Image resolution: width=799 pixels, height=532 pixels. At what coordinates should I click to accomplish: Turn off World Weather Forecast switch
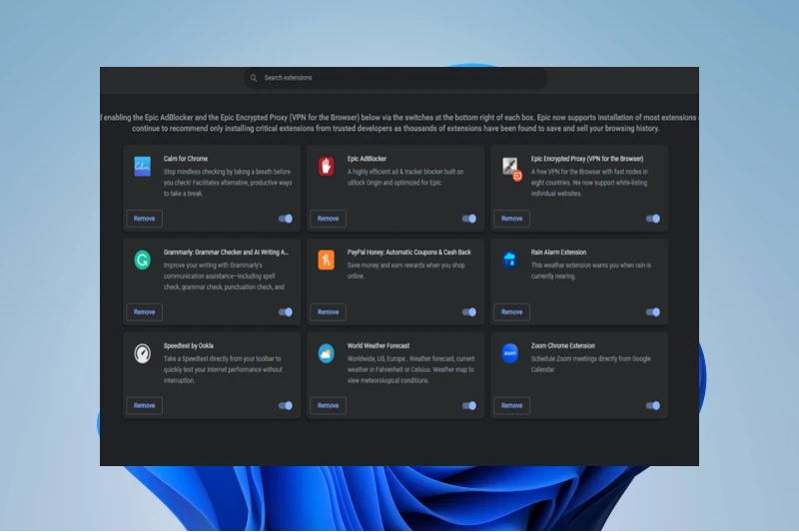point(469,406)
